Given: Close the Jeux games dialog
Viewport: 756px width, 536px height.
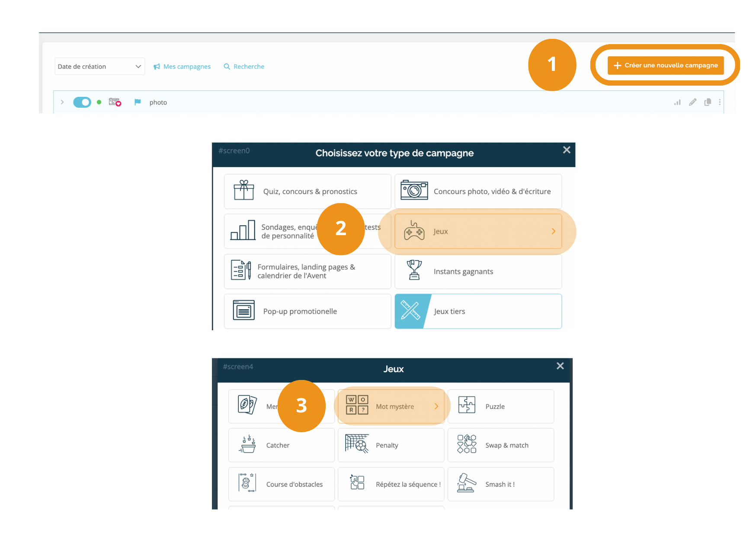Looking at the screenshot, I should click(560, 366).
